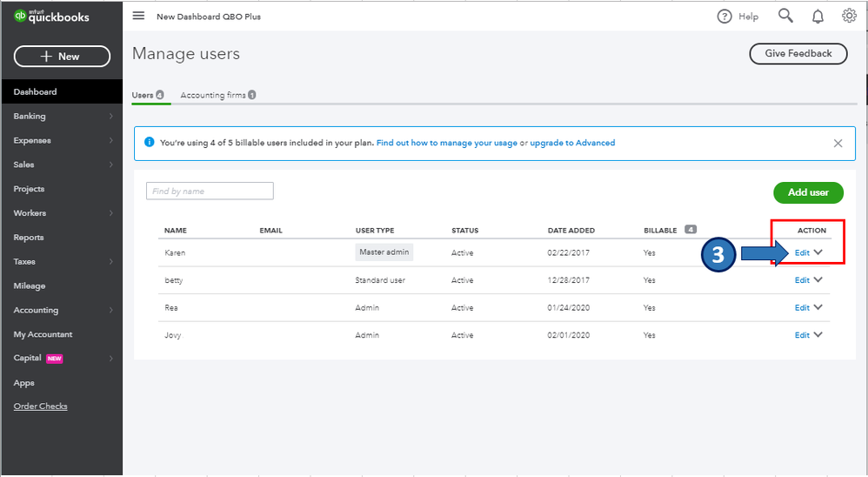868x477 pixels.
Task: Expand the action dropdown arrow for Jovy
Action: pos(818,335)
